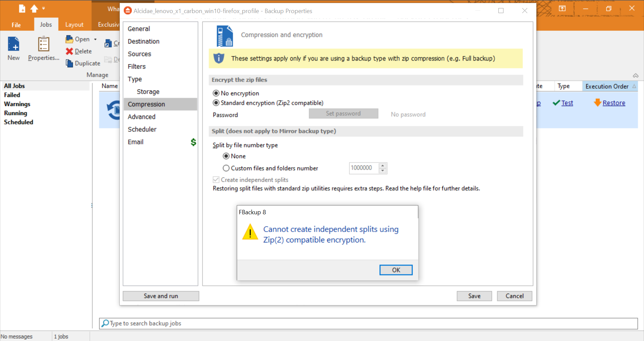
Task: Click the green Test checkmark icon
Action: pyautogui.click(x=556, y=103)
